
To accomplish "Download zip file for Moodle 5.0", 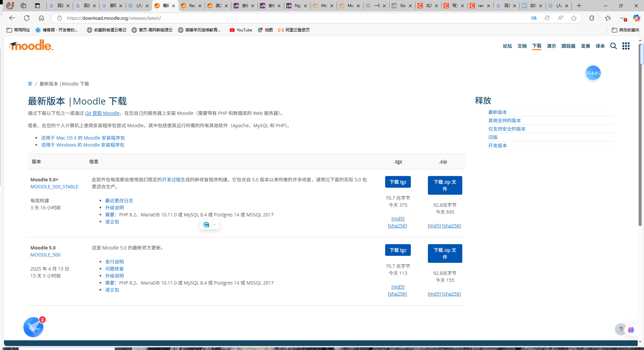I will click(x=445, y=253).
